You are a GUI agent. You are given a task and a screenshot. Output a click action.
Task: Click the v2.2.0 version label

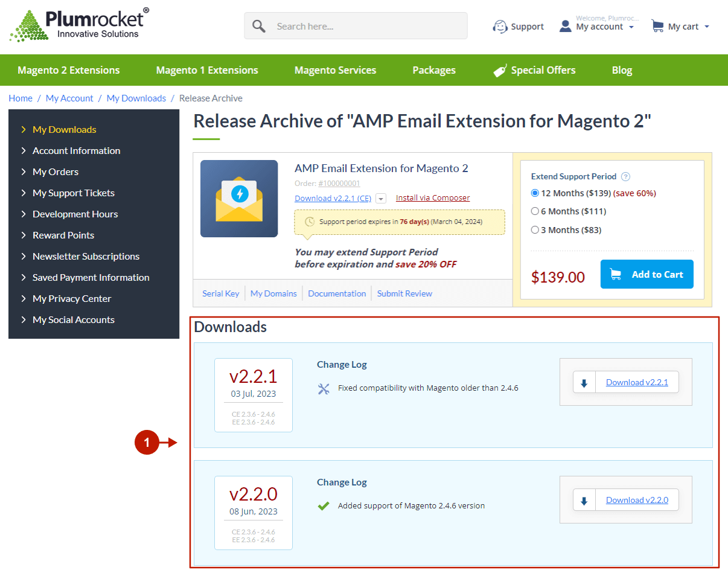click(254, 494)
